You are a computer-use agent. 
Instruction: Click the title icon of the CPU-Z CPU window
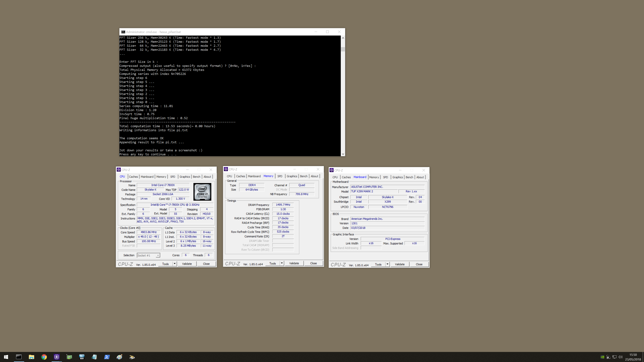119,170
